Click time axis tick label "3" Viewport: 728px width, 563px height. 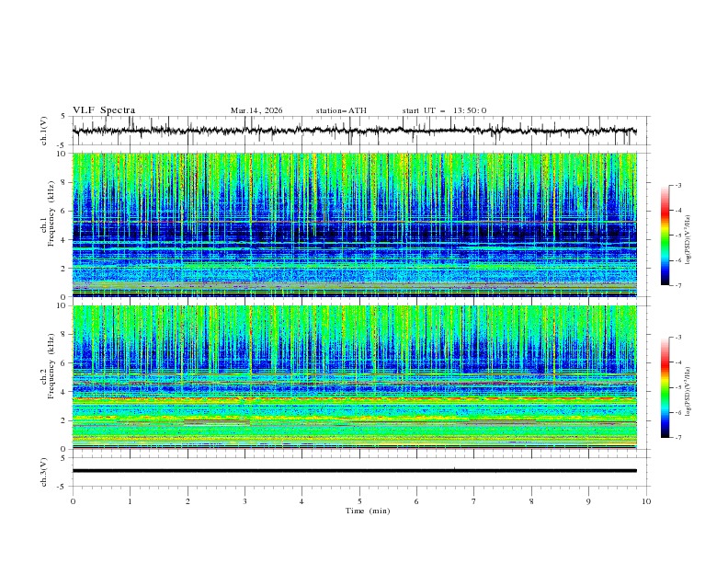pyautogui.click(x=245, y=501)
